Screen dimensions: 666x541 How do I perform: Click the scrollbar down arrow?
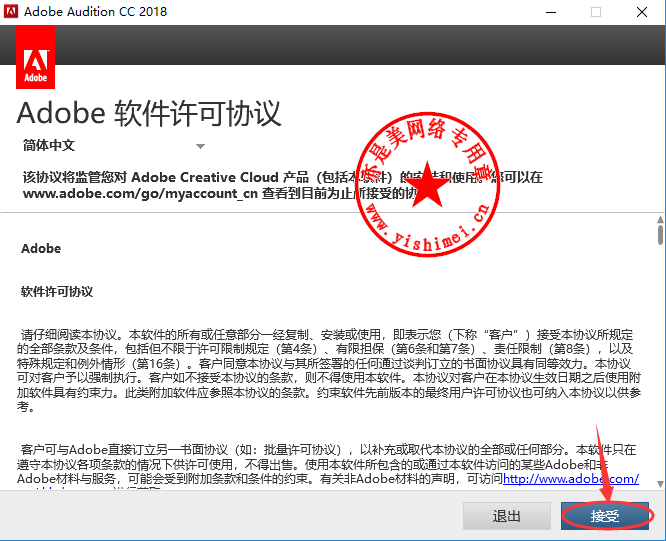tap(660, 484)
